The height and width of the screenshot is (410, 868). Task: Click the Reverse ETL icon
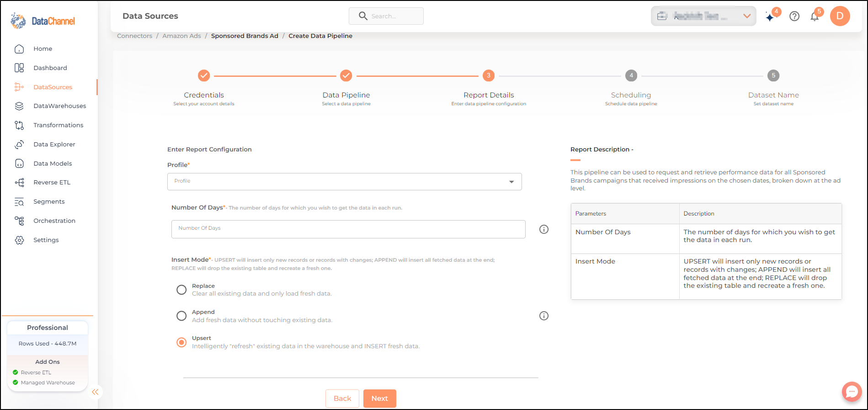pyautogui.click(x=19, y=183)
